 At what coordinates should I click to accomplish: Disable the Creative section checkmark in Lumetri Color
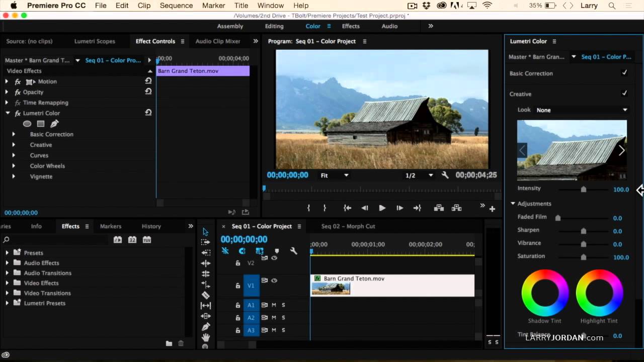[624, 94]
